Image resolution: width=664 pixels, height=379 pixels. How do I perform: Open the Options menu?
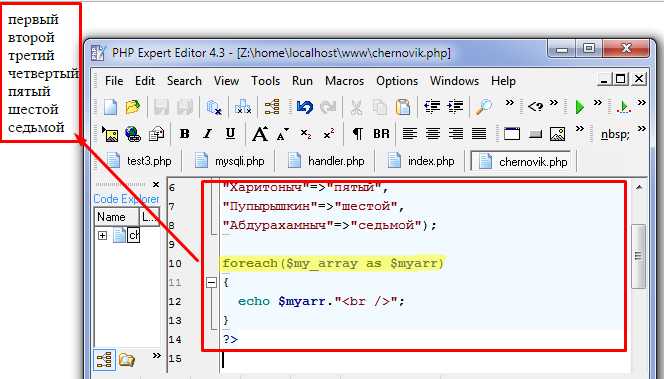click(x=397, y=81)
